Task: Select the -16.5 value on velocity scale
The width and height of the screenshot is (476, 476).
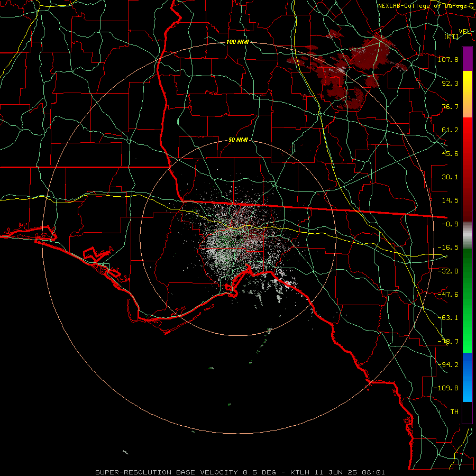Action: (x=448, y=248)
